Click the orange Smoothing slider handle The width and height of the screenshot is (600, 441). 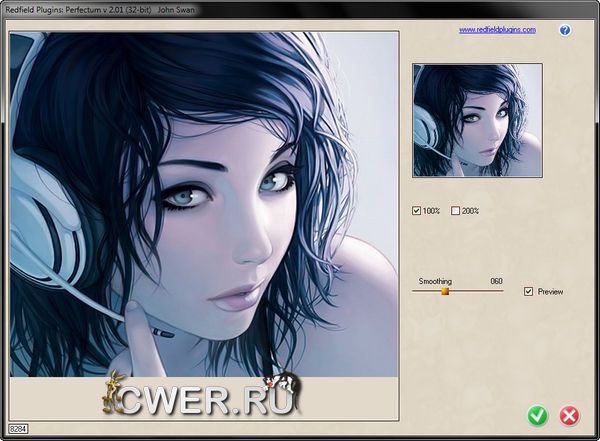[x=446, y=292]
